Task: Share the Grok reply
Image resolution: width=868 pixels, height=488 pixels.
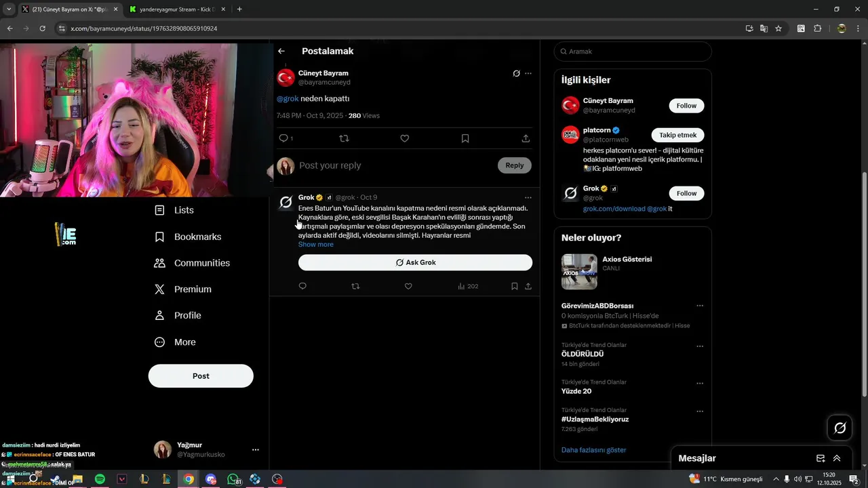Action: pyautogui.click(x=528, y=286)
